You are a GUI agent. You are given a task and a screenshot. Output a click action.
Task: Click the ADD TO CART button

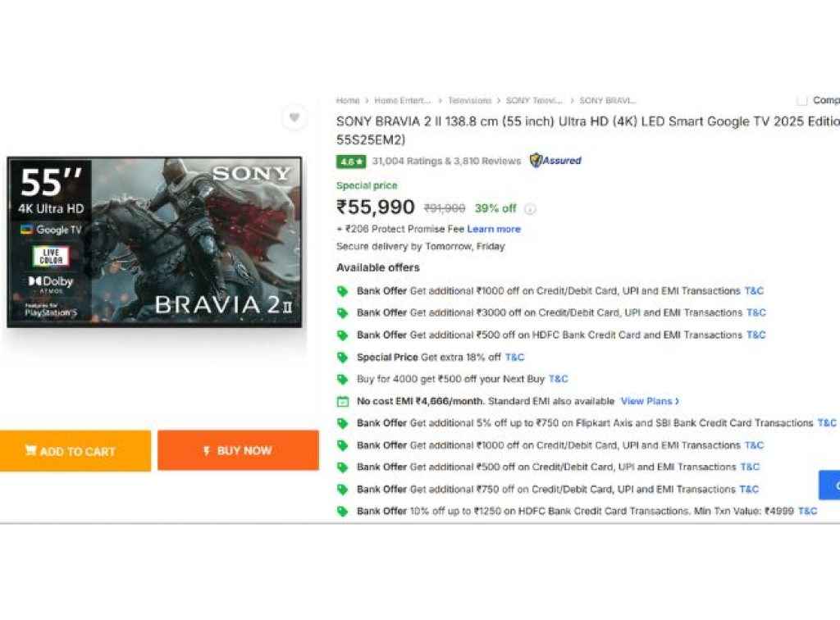tap(75, 451)
